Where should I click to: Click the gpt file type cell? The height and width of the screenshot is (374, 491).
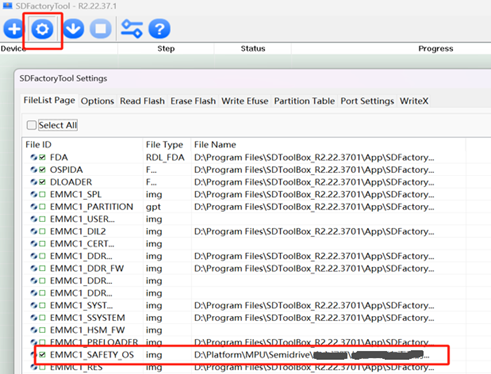[153, 207]
